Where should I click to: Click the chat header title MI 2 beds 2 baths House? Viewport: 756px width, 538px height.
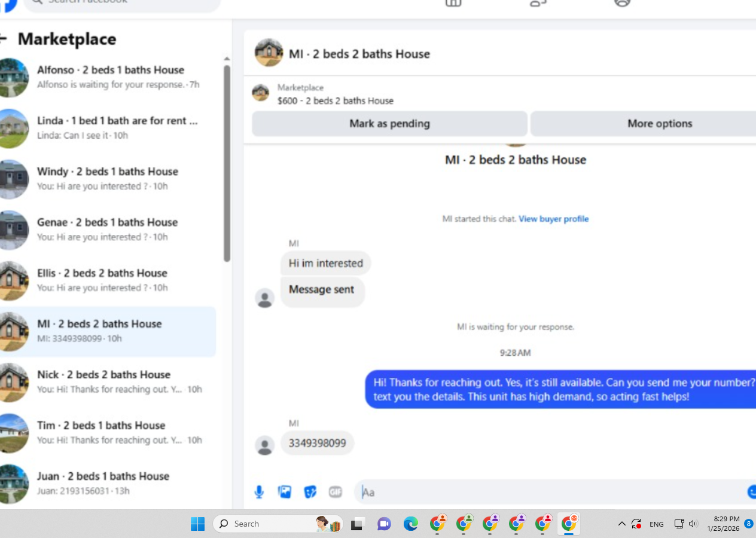(x=359, y=54)
